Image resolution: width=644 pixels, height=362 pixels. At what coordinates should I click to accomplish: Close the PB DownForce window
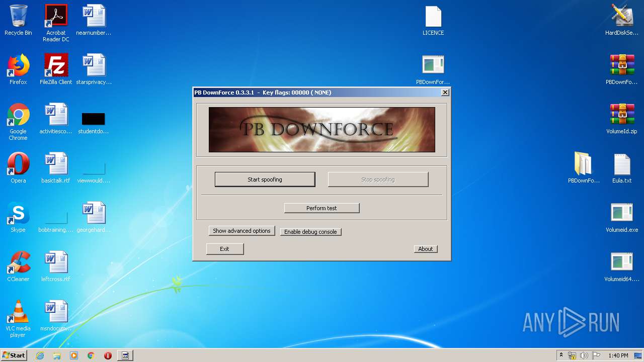coord(445,93)
